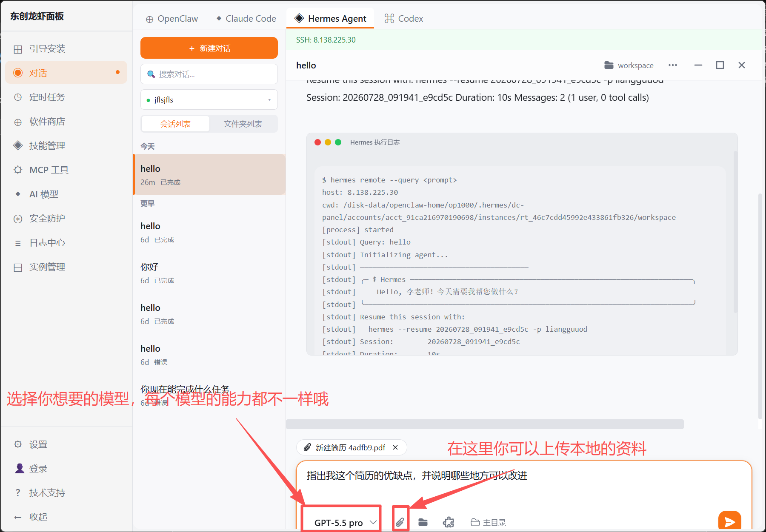
Task: Click the 新建对话 button
Action: [x=209, y=48]
